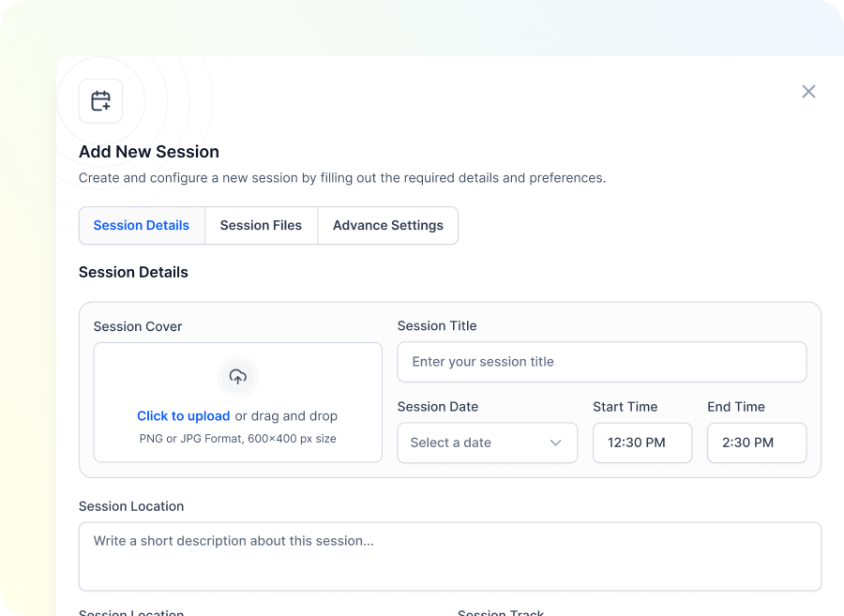The width and height of the screenshot is (844, 616).
Task: Click the End Time field showing 2:30 PM
Action: click(757, 443)
